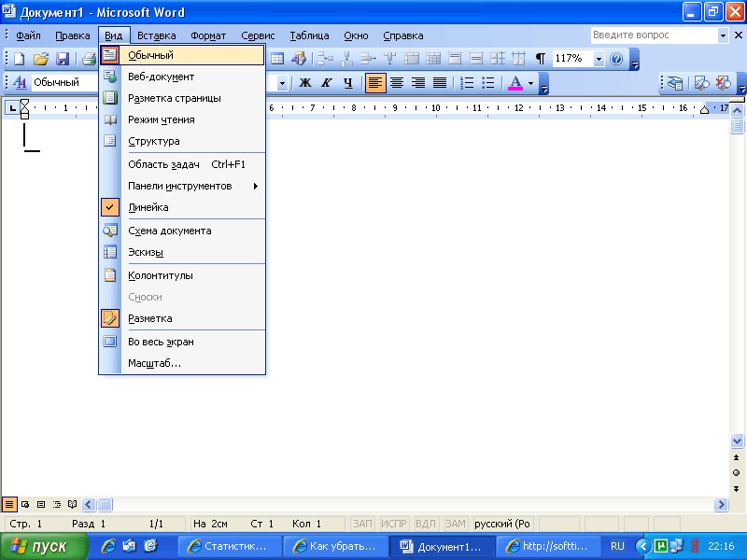This screenshot has width=747, height=560.
Task: Switch to the Как убрать… taskbar window
Action: click(x=335, y=546)
